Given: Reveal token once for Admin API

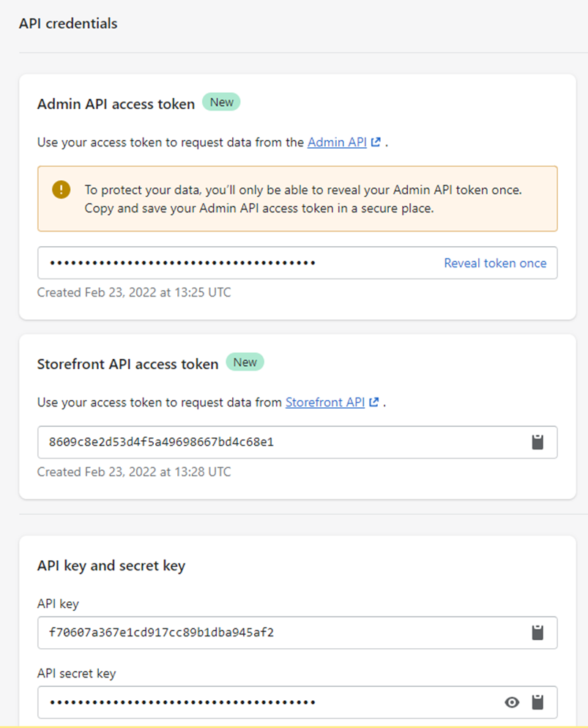Looking at the screenshot, I should [x=495, y=263].
